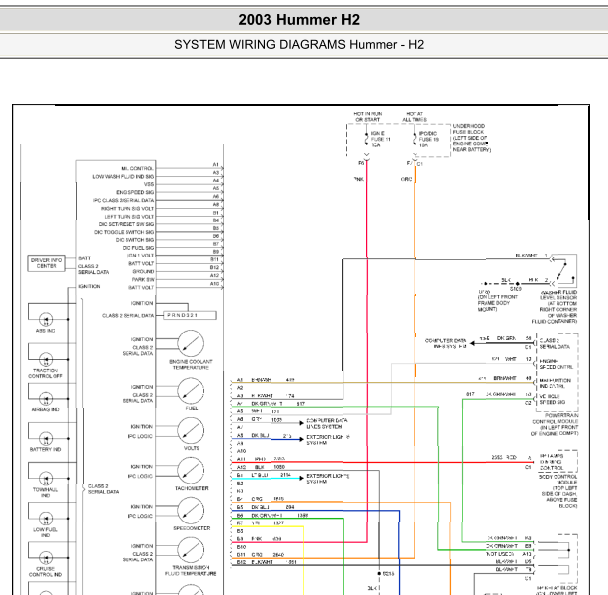Viewport: 608px width, 595px height.
Task: Click the '2003 Hummer H2' title heading
Action: click(x=299, y=20)
